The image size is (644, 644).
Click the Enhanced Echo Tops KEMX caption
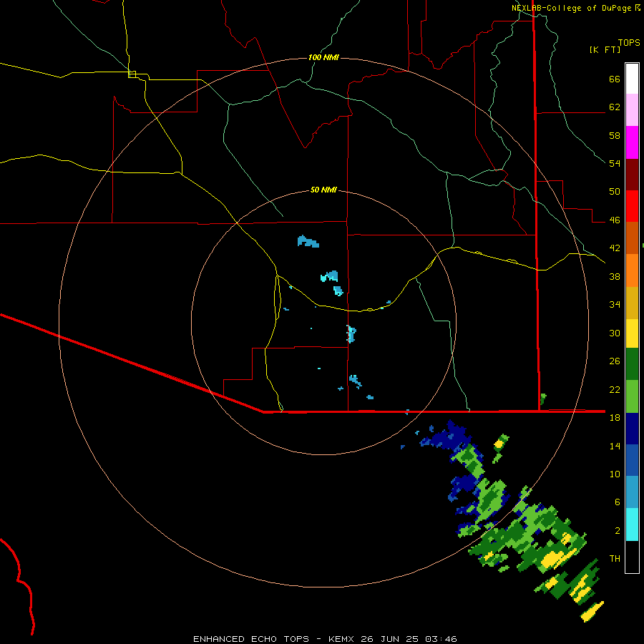[325, 639]
